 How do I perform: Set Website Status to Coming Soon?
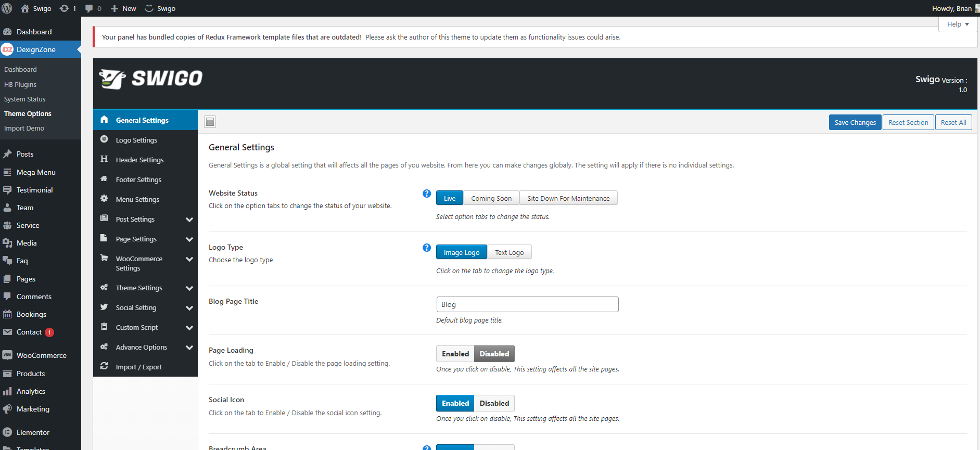pos(491,198)
